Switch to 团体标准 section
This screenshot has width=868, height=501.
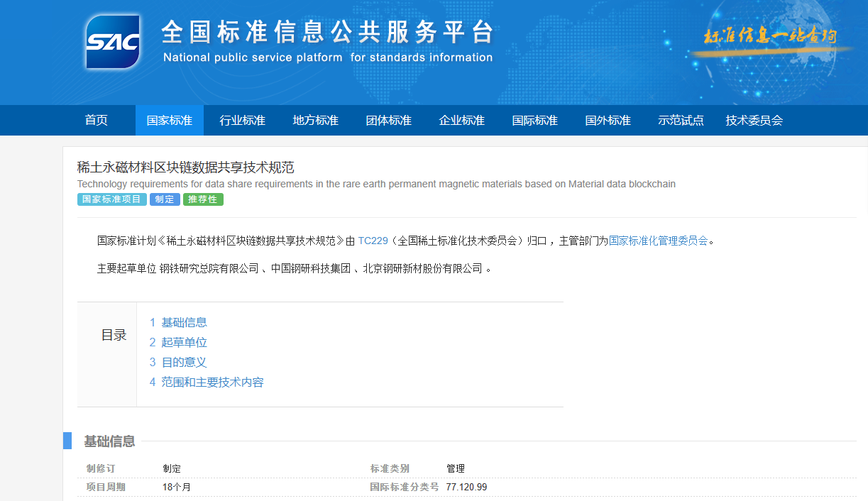pyautogui.click(x=389, y=121)
